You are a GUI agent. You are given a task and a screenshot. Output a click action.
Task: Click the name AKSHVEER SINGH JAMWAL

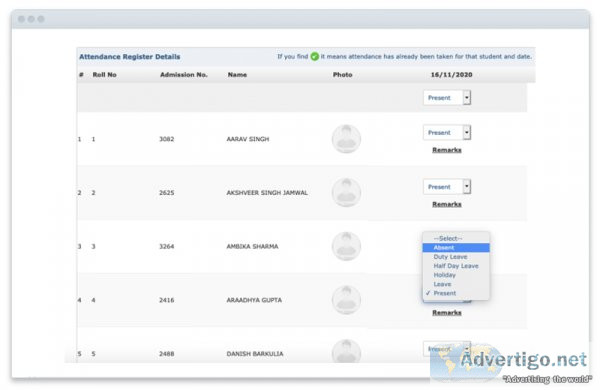click(267, 193)
